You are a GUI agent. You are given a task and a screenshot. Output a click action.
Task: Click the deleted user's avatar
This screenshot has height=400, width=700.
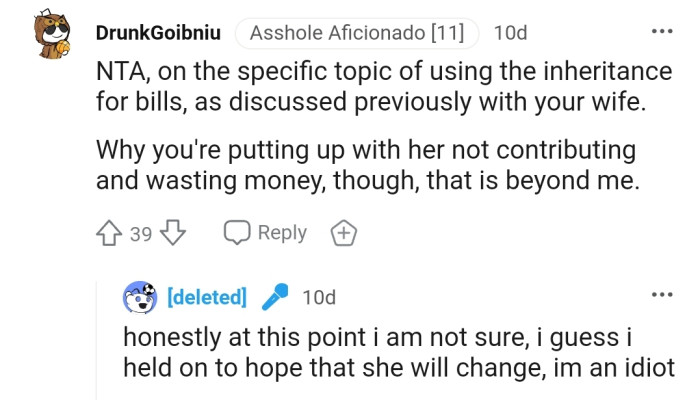click(140, 297)
